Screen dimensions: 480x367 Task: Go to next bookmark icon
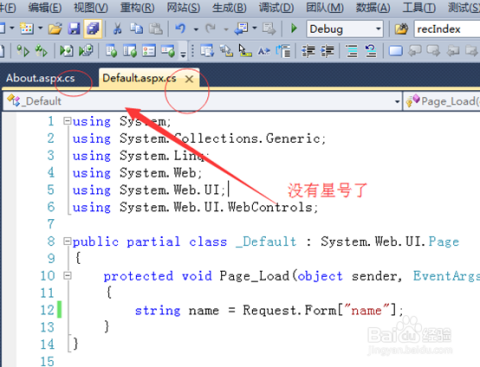pos(433,51)
